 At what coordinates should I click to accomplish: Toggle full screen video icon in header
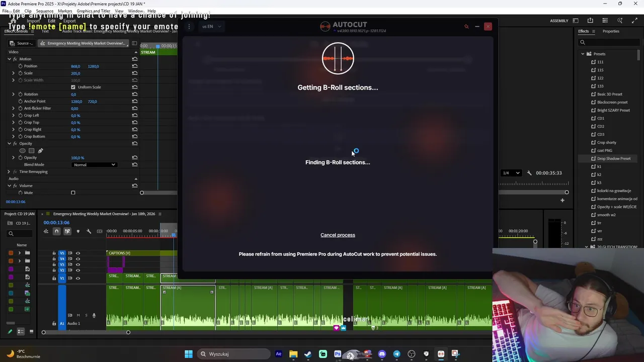point(634,21)
